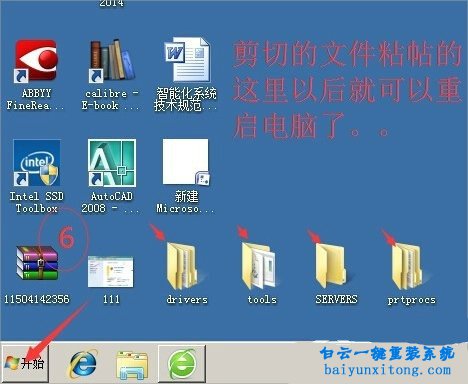Select the tools folder

click(x=259, y=266)
